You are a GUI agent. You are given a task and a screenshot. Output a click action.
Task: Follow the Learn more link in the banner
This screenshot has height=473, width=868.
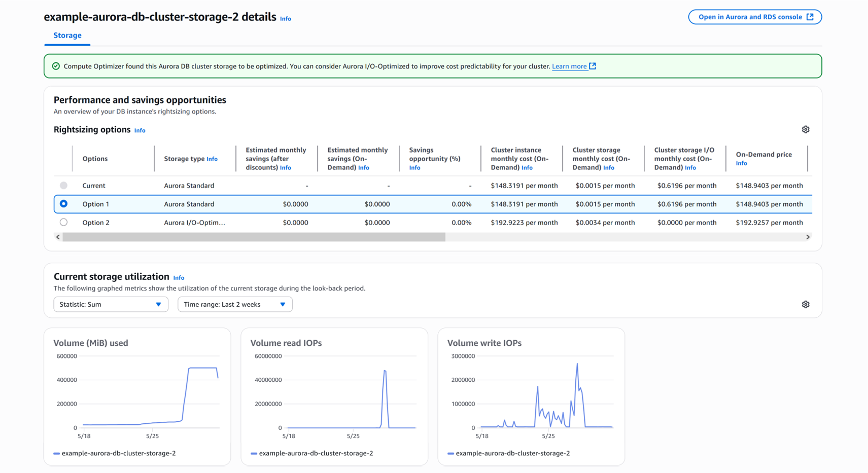569,66
